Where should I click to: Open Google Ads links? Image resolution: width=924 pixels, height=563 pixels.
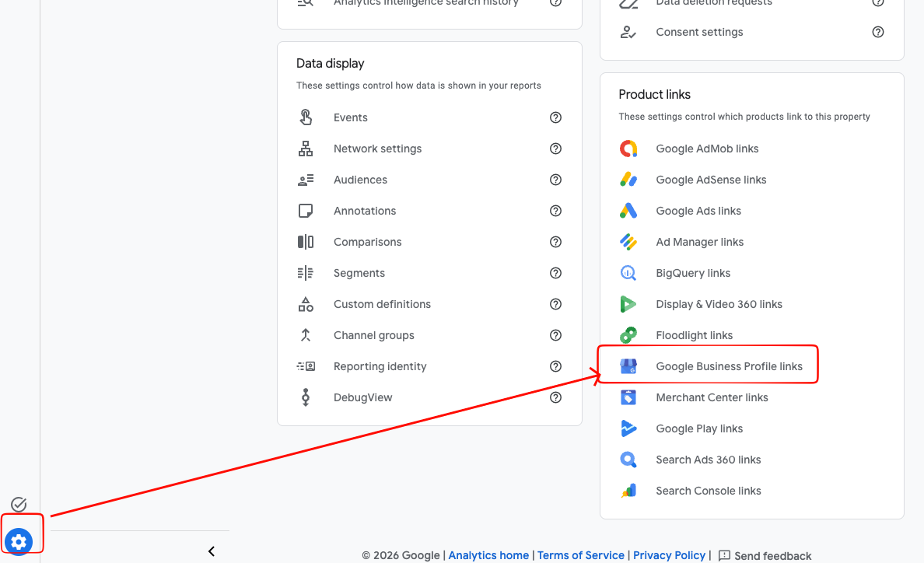coord(699,211)
